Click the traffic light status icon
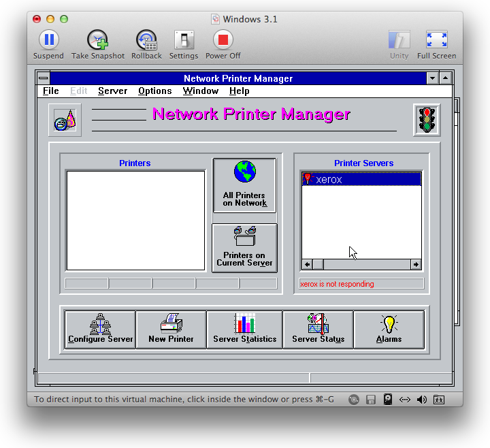The height and width of the screenshot is (448, 490). coord(427,120)
